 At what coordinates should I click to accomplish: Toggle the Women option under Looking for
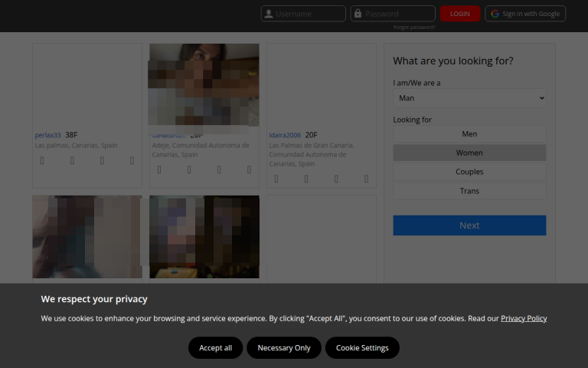point(469,153)
